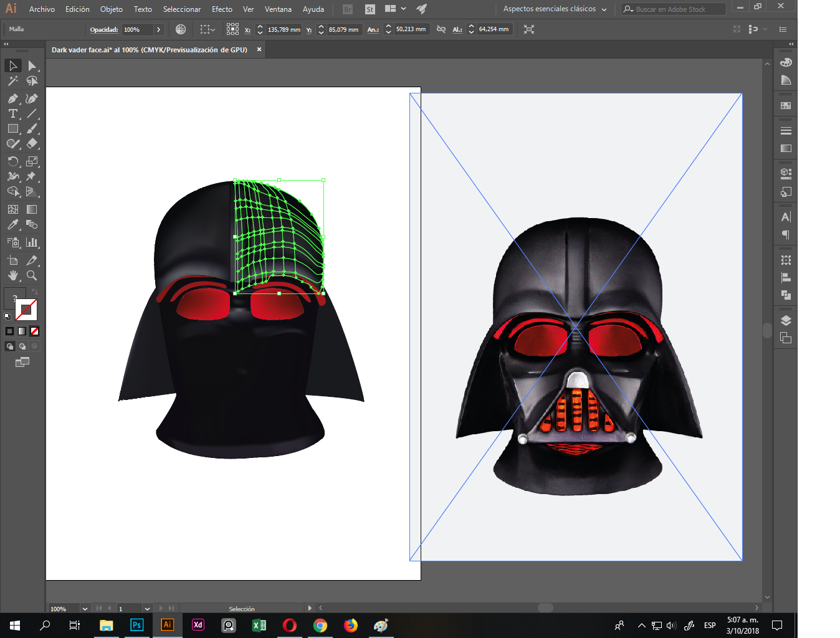The image size is (840, 638).
Task: Set paint mode to Gradient
Action: 22,331
